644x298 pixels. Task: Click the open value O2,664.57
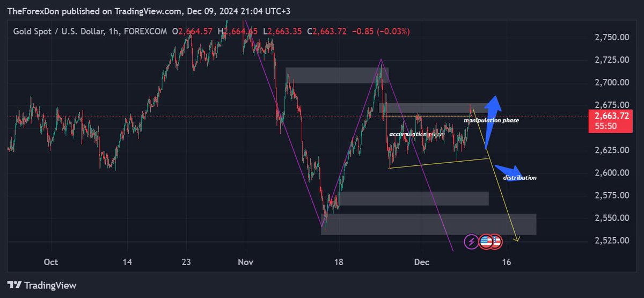[192, 32]
